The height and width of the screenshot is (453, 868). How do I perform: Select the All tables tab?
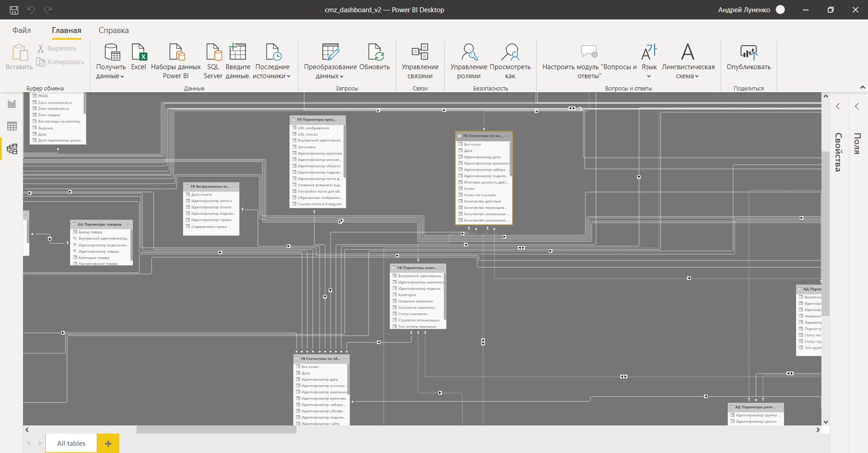tap(71, 444)
